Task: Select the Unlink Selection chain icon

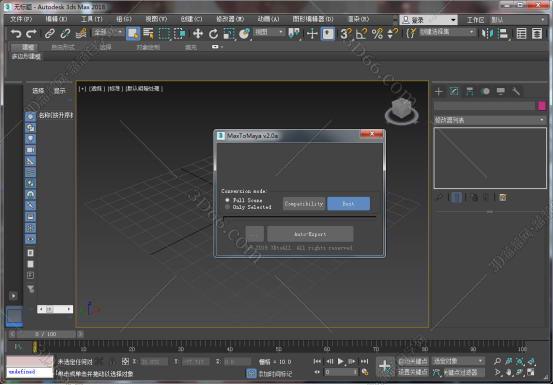Action: (65, 34)
